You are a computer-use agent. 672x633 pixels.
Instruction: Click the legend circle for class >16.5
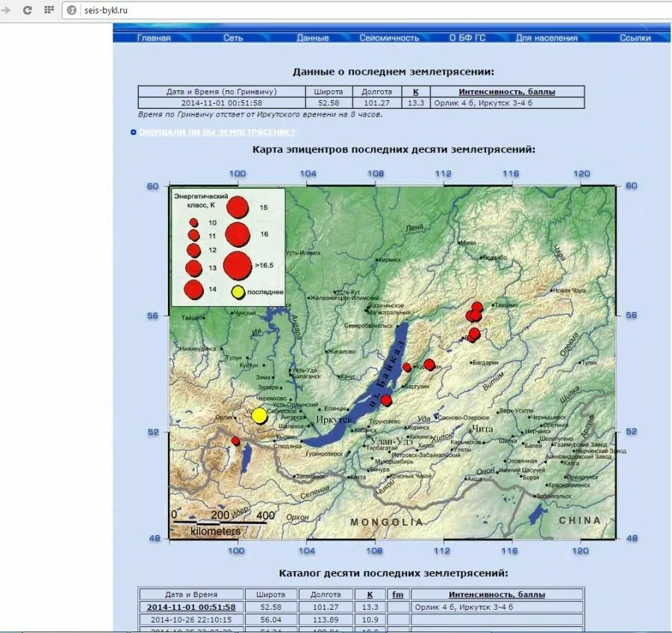(x=237, y=265)
